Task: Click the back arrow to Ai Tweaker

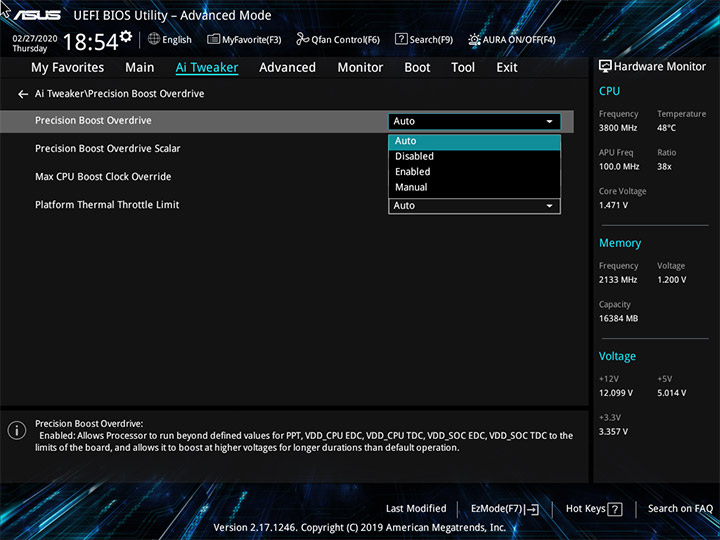Action: click(x=23, y=94)
